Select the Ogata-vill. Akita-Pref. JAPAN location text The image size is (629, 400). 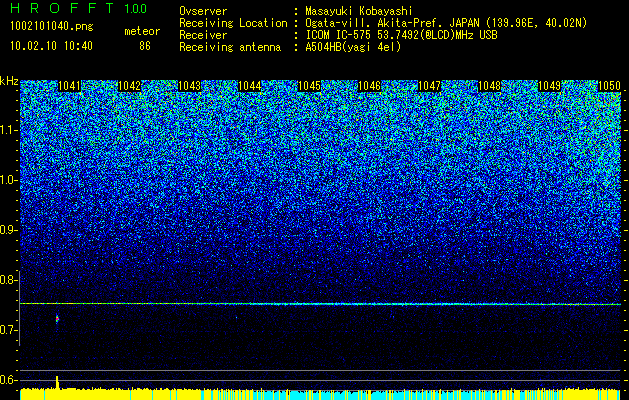coord(446,23)
